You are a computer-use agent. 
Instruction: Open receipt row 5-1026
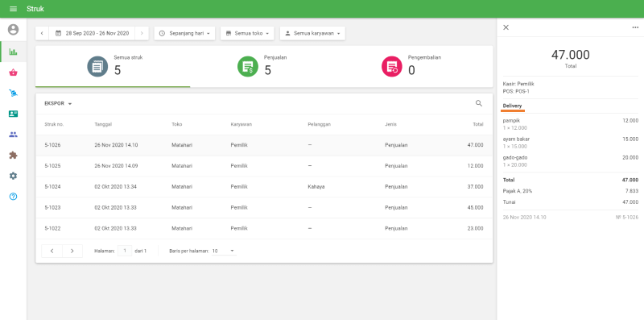pyautogui.click(x=264, y=145)
